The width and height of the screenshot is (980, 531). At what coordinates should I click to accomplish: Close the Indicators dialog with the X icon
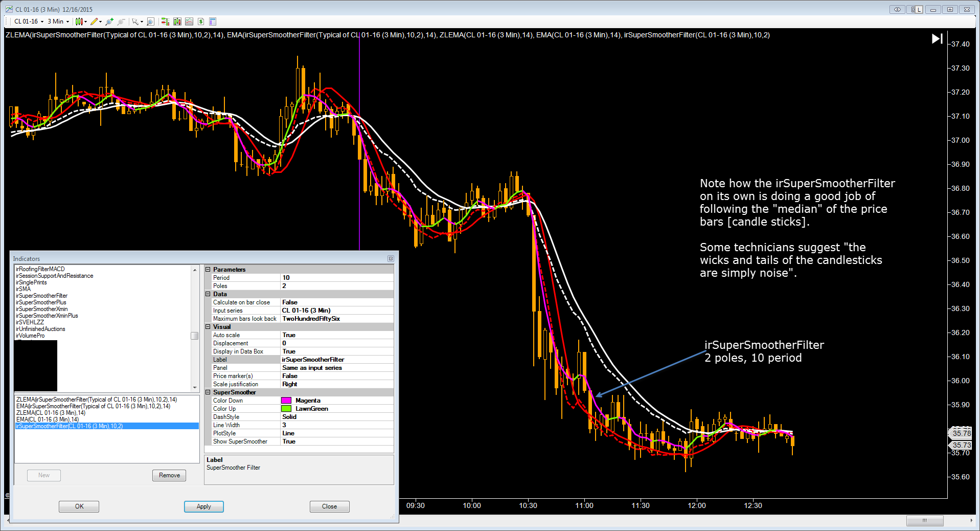click(x=391, y=259)
